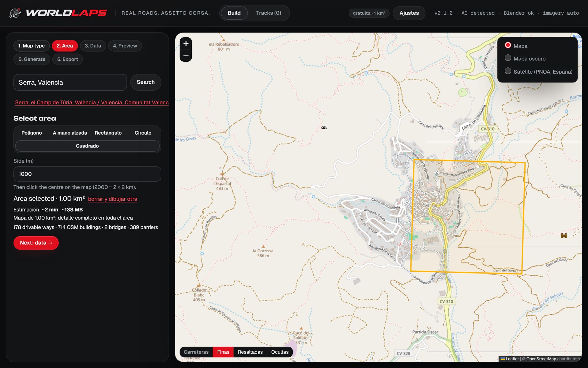
Task: Set road style to Resaltadas
Action: (x=250, y=352)
